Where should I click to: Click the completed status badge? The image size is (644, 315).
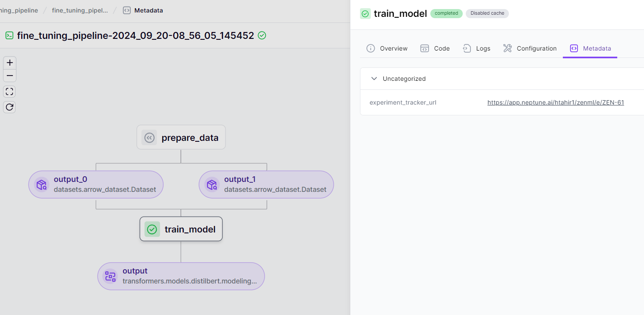click(x=446, y=13)
